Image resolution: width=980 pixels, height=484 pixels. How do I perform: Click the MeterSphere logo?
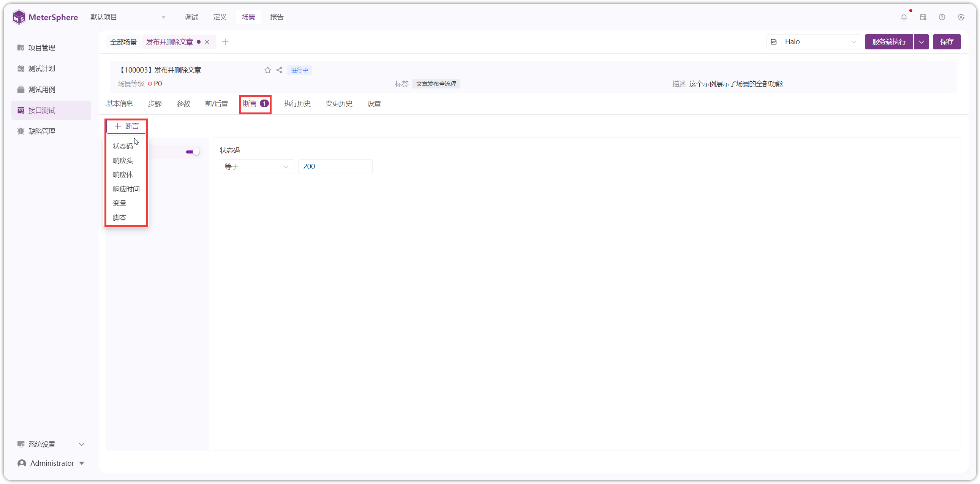click(x=45, y=17)
